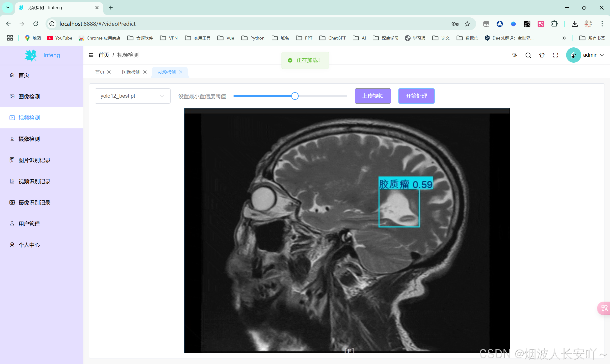This screenshot has height=364, width=610.
Task: Switch to the 图像检测 tab
Action: click(131, 72)
